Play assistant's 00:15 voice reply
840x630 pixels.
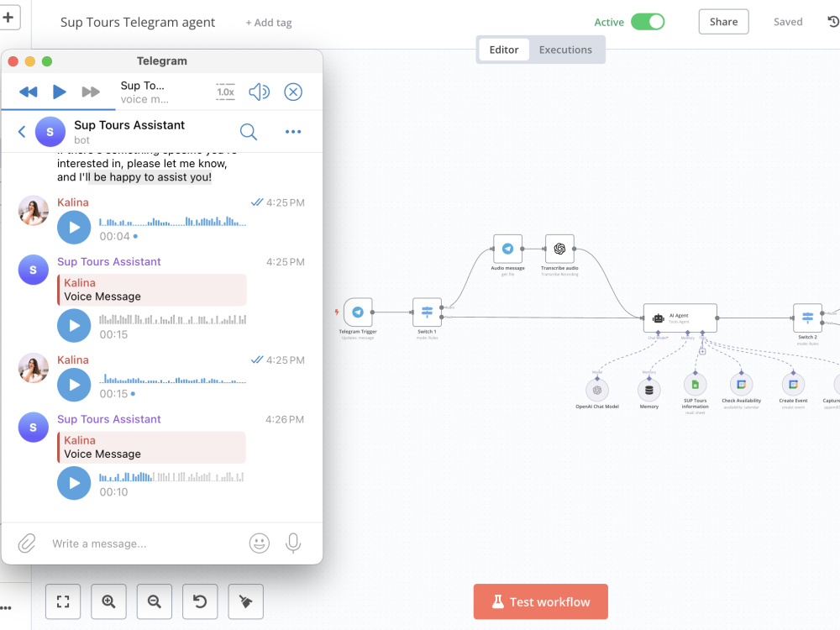(x=74, y=326)
